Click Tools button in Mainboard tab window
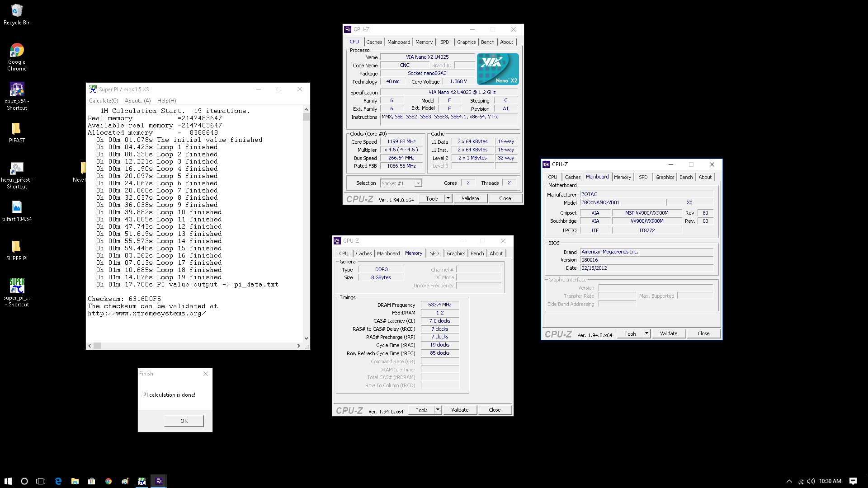 pos(630,333)
